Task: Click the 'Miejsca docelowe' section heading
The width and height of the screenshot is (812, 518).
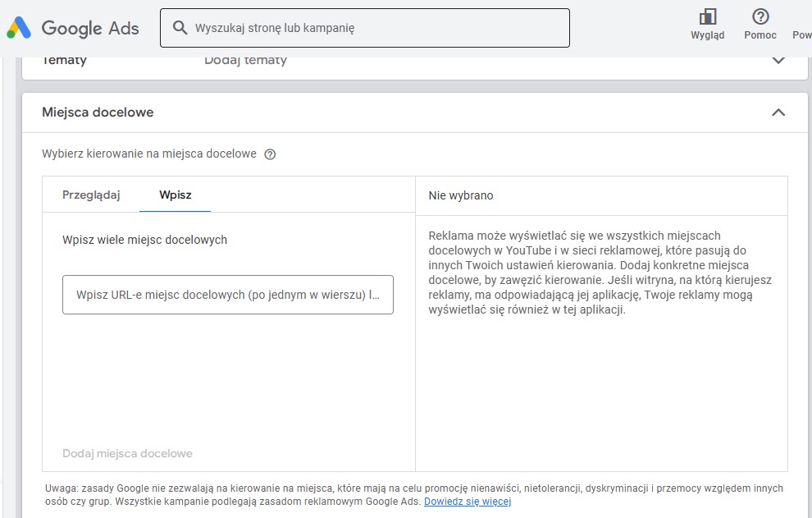Action: [x=98, y=112]
